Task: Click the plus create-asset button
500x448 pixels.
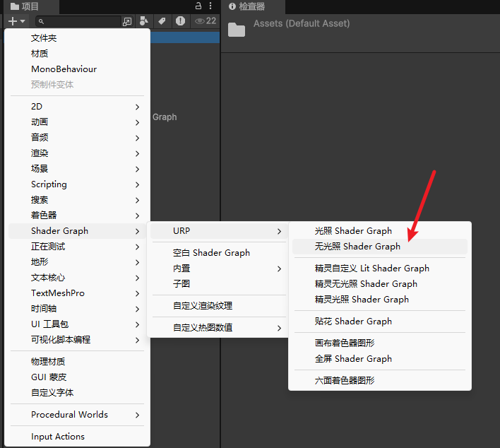Action: click(13, 21)
